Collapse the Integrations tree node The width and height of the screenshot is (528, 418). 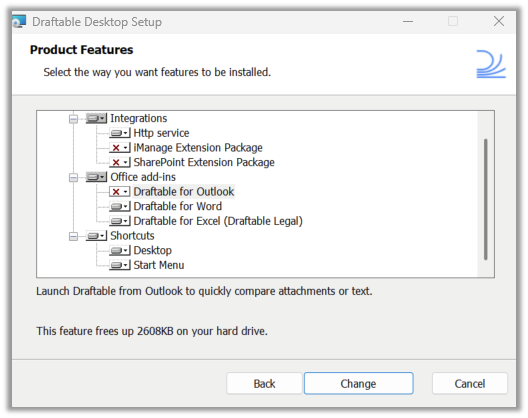tap(73, 119)
